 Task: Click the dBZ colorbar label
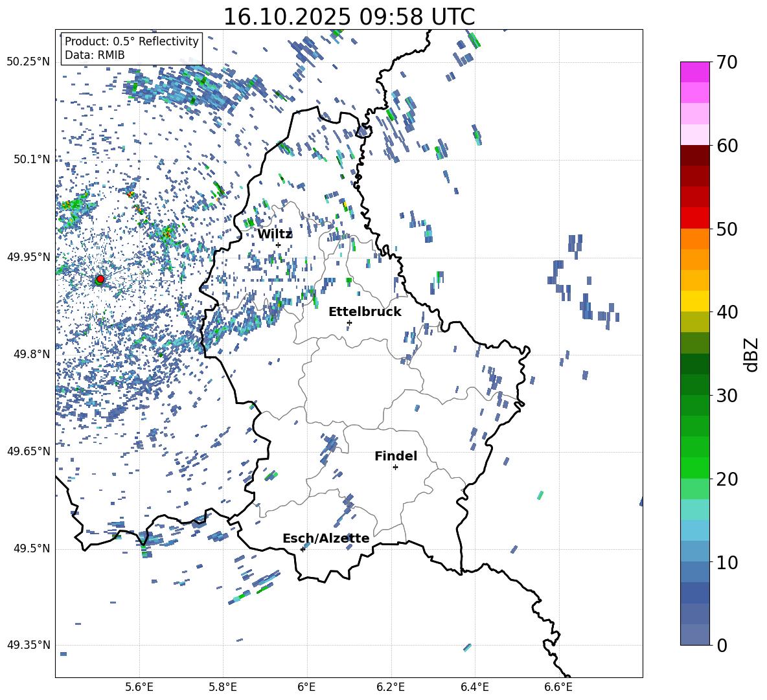pyautogui.click(x=751, y=354)
